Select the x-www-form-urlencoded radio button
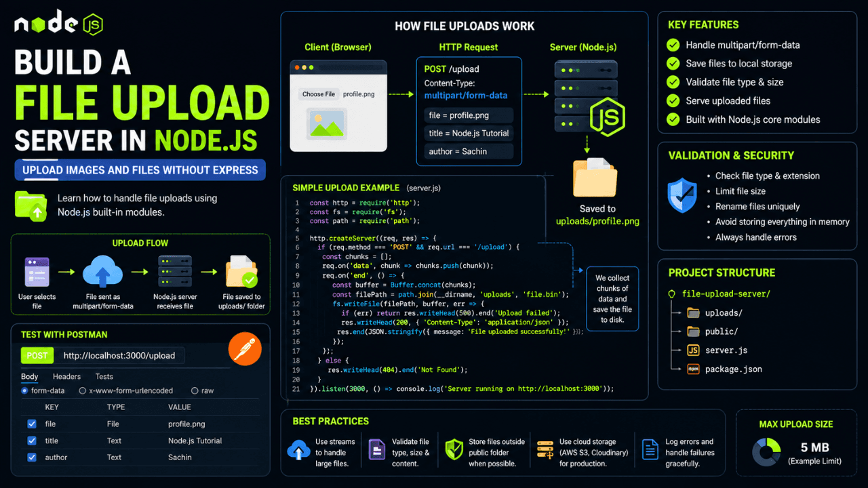 click(x=82, y=390)
